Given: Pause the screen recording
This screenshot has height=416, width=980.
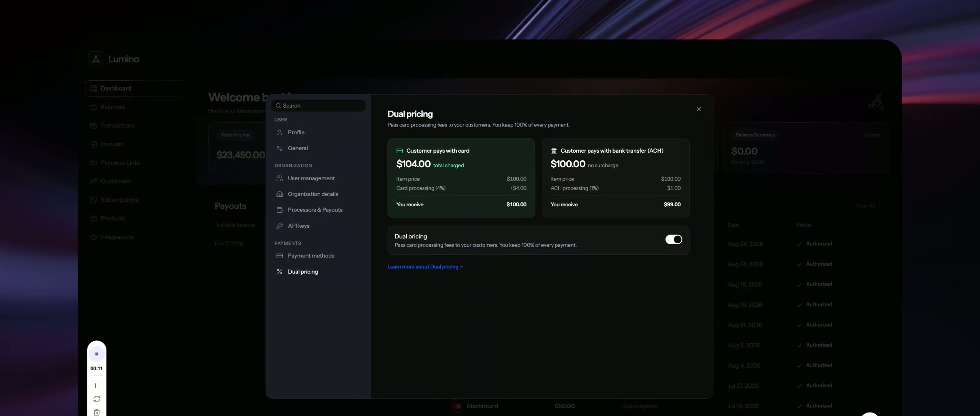Looking at the screenshot, I should click(97, 386).
